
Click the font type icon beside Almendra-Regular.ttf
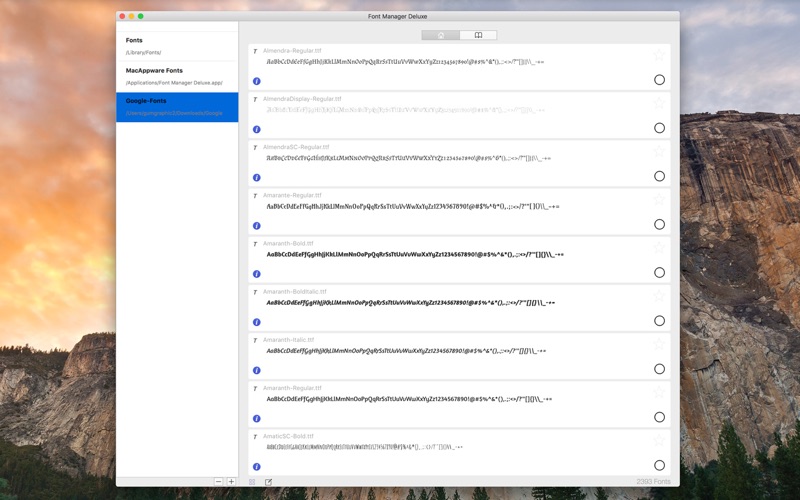(255, 51)
